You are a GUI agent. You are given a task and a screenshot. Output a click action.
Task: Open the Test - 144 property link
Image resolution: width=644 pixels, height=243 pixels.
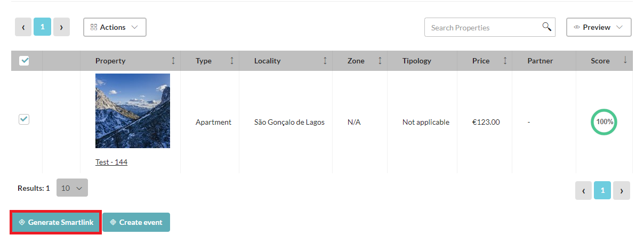click(111, 162)
